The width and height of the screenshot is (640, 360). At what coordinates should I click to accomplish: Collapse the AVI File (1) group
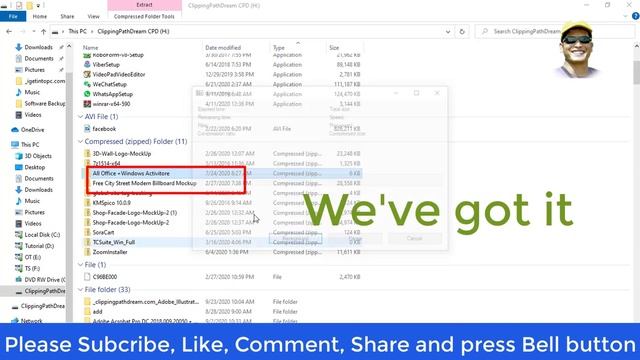click(x=80, y=117)
